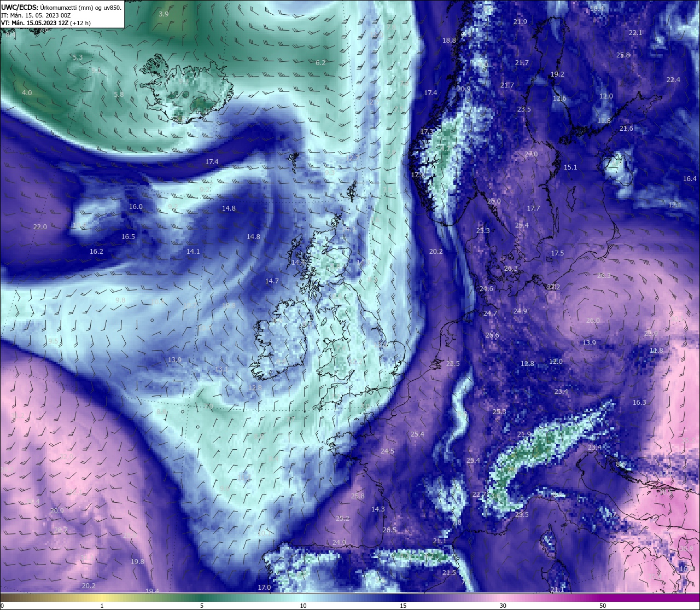Click the '16.5' value on the map
This screenshot has width=700, height=610.
128,237
